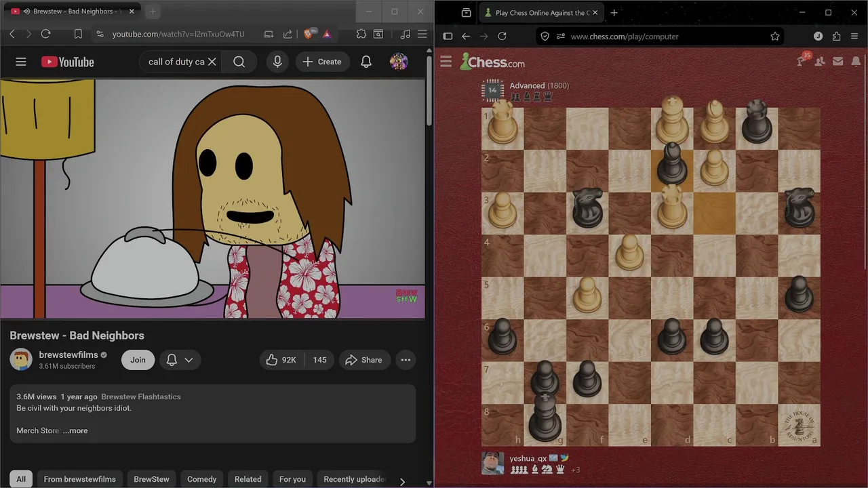Viewport: 868px width, 488px height.
Task: Toggle sidebar icon in Chess.com browser window
Action: [x=448, y=37]
